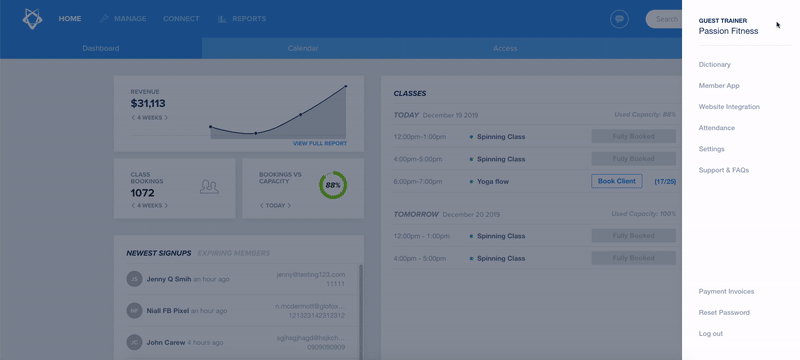Click the name Jenny Q Smih
800x360 pixels.
tap(168, 279)
